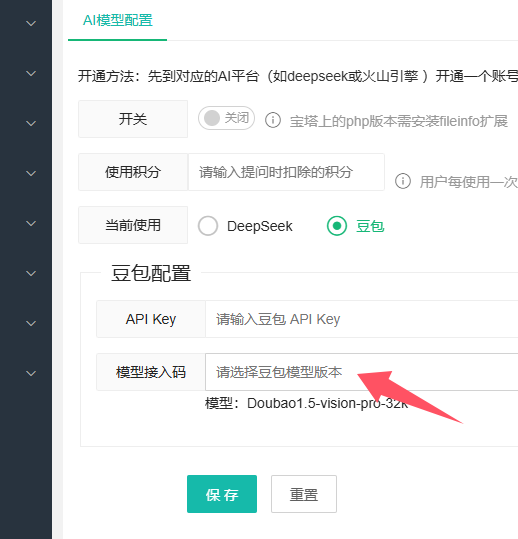This screenshot has width=518, height=539.
Task: Click the 豆包 label text
Action: pos(370,226)
